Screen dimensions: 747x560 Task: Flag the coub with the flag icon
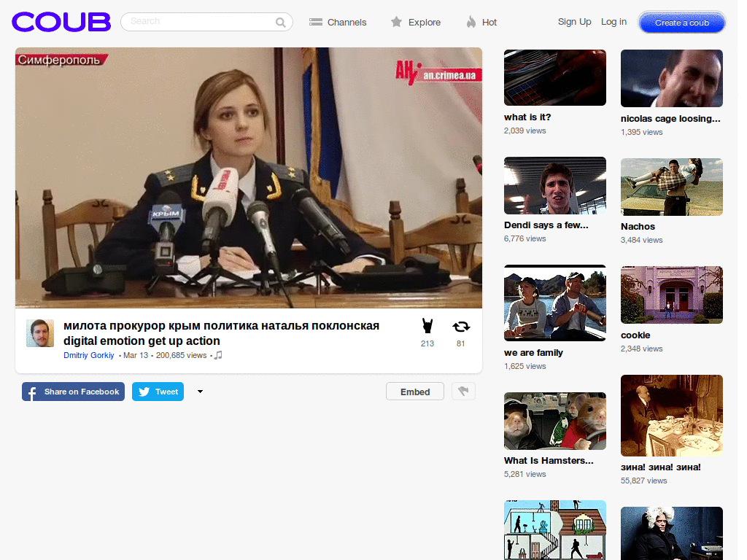click(463, 392)
